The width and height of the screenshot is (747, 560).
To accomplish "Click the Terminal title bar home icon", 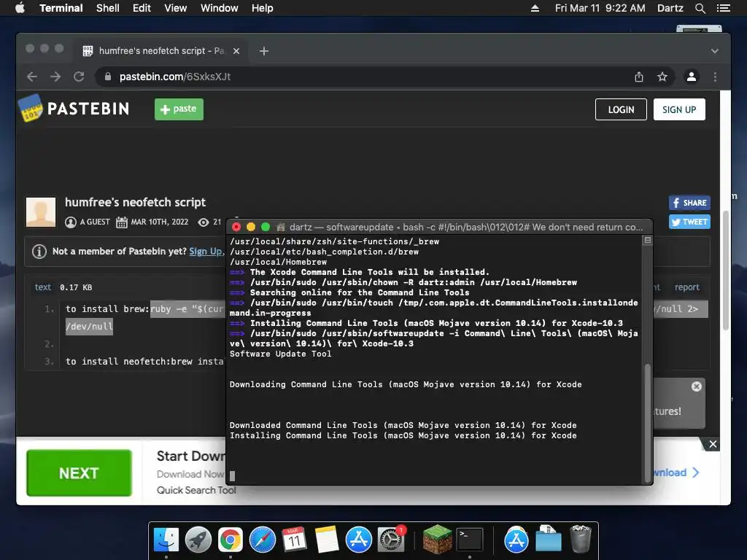I will point(281,227).
